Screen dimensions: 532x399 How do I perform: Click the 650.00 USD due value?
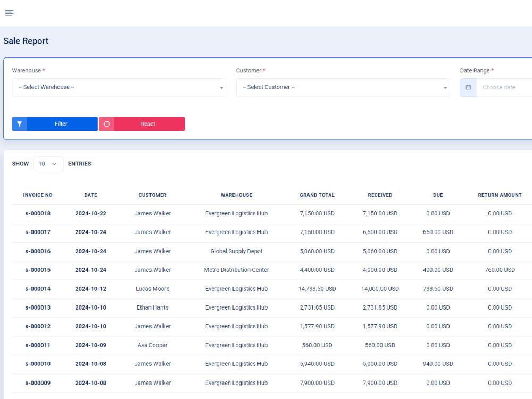pos(438,232)
